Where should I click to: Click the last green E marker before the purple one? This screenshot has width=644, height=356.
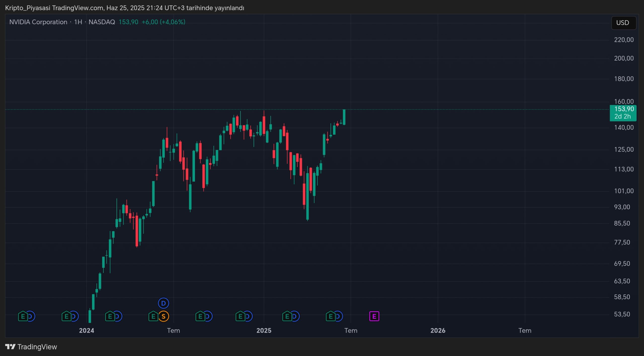330,316
